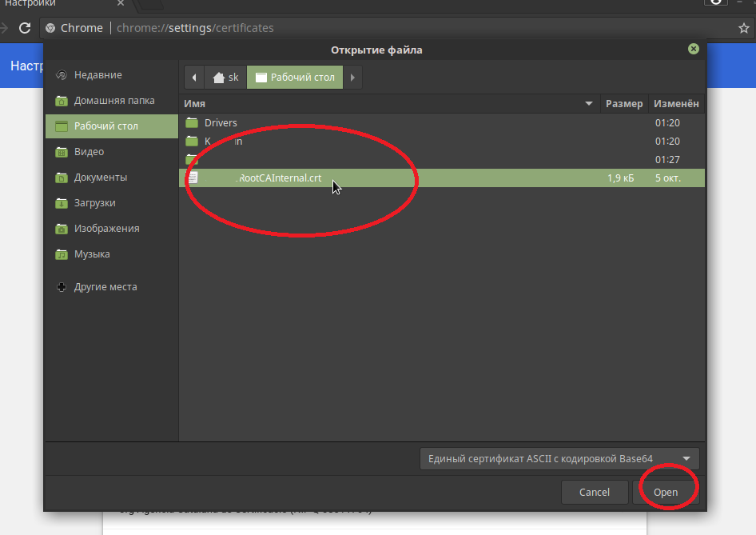Open Recent files in the sidebar

pyautogui.click(x=97, y=75)
